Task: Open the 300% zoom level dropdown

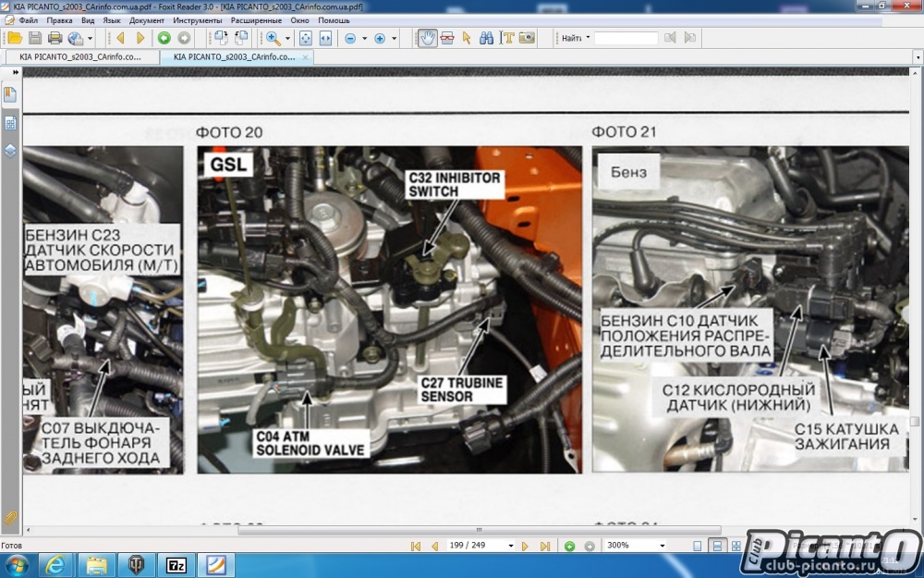Action: point(663,546)
